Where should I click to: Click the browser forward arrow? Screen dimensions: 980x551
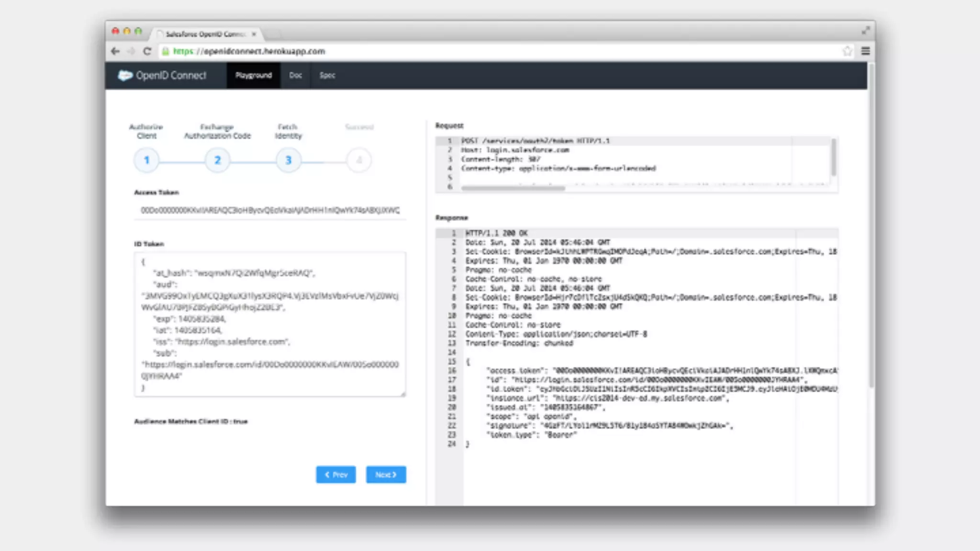tap(131, 51)
